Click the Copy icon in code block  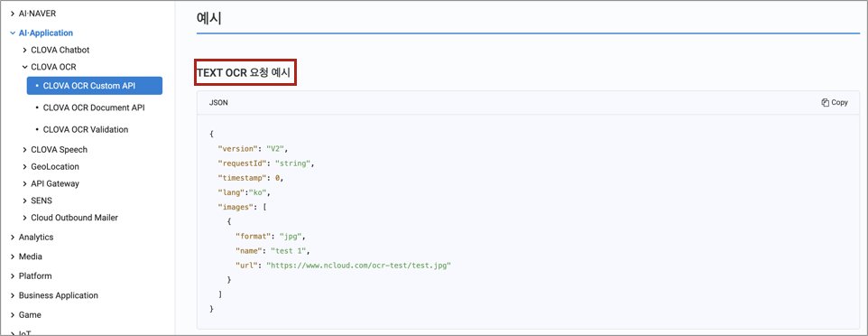[x=825, y=103]
